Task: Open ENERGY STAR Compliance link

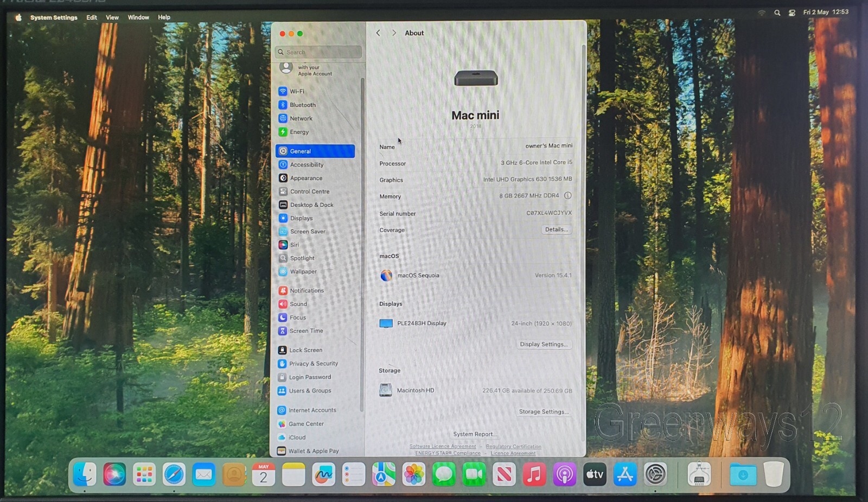Action: (x=448, y=453)
